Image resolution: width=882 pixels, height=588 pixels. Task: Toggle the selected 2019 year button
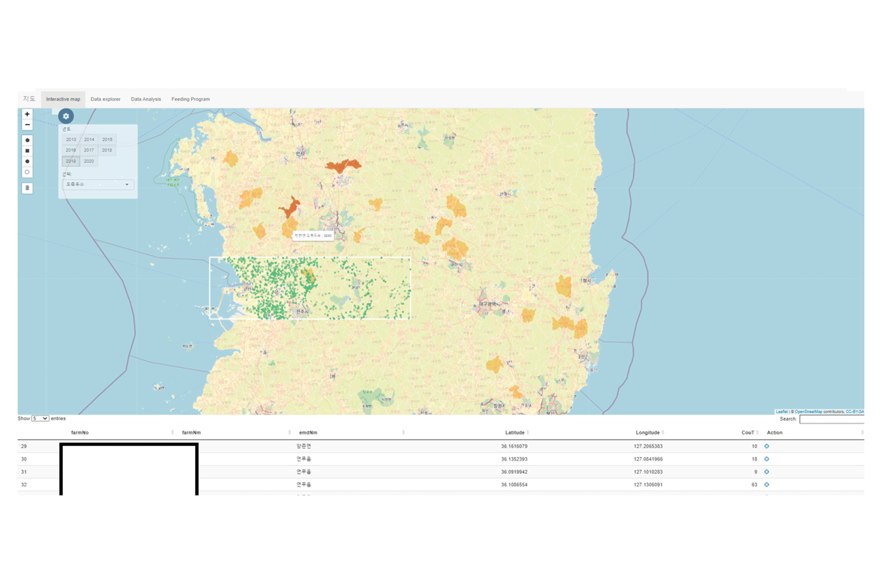tap(71, 161)
